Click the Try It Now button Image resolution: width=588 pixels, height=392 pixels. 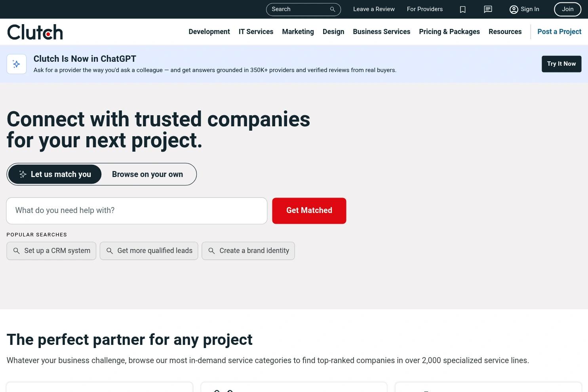pos(561,64)
